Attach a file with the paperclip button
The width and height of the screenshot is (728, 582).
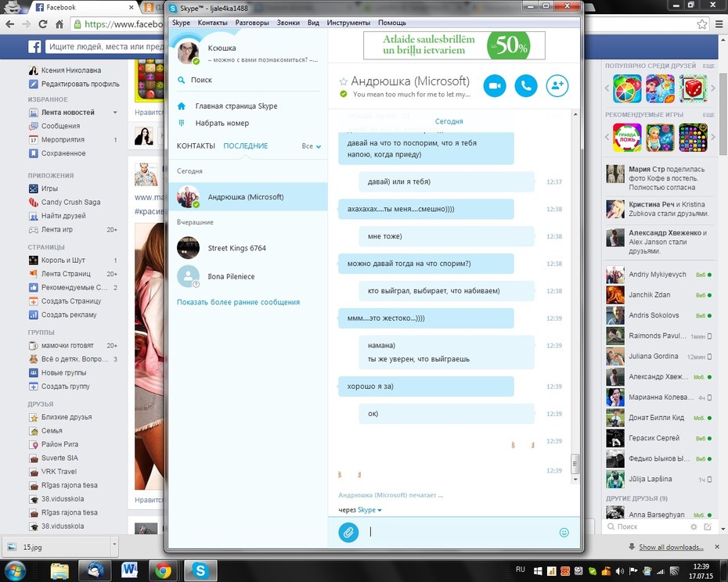point(348,533)
